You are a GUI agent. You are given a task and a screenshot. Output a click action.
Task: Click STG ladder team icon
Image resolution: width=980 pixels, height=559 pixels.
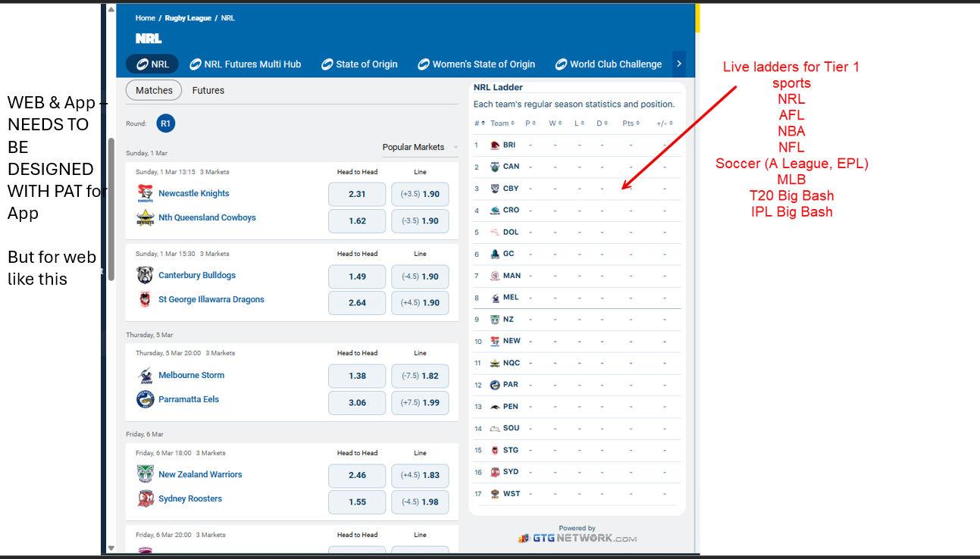click(495, 451)
